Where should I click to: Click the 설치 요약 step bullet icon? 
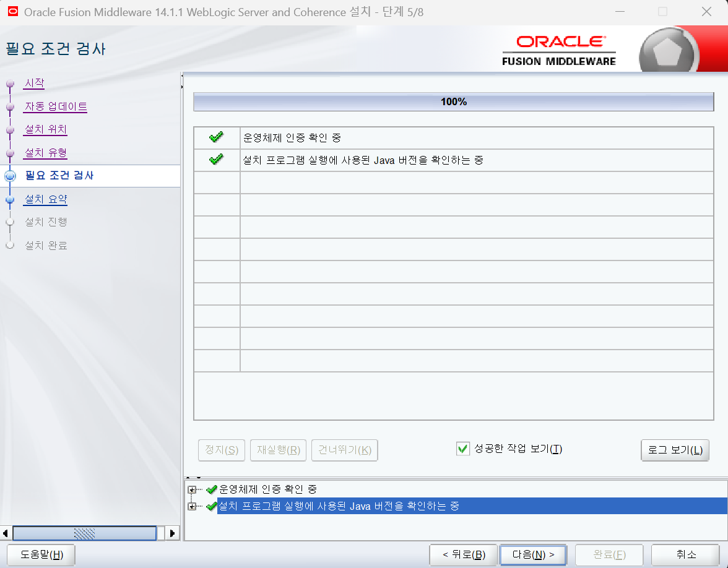[10, 199]
